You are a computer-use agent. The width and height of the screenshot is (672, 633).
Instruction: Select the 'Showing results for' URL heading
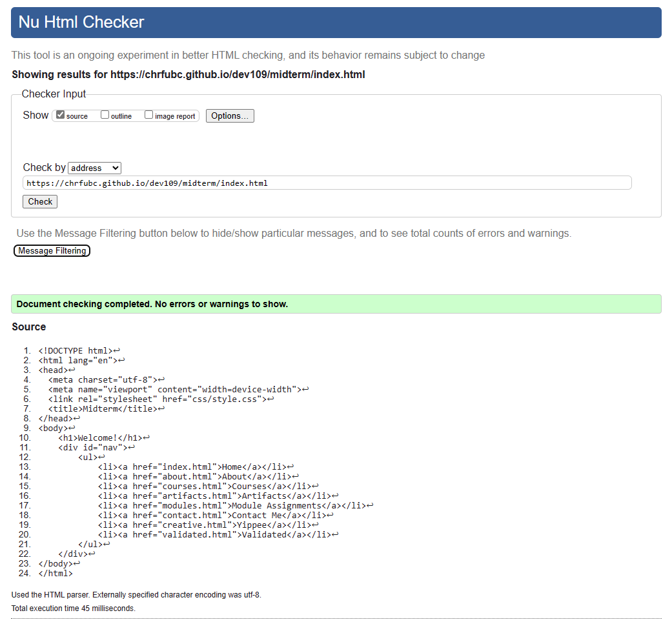188,74
